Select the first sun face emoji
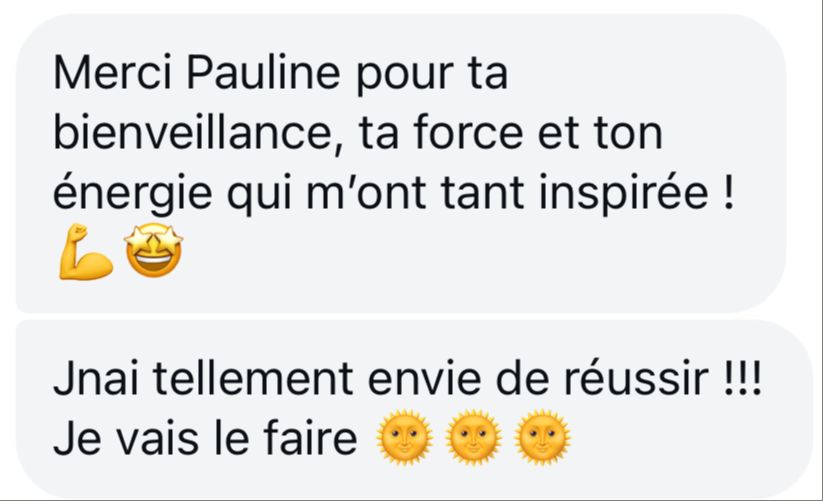Viewport: 823px width, 501px height. click(x=405, y=437)
